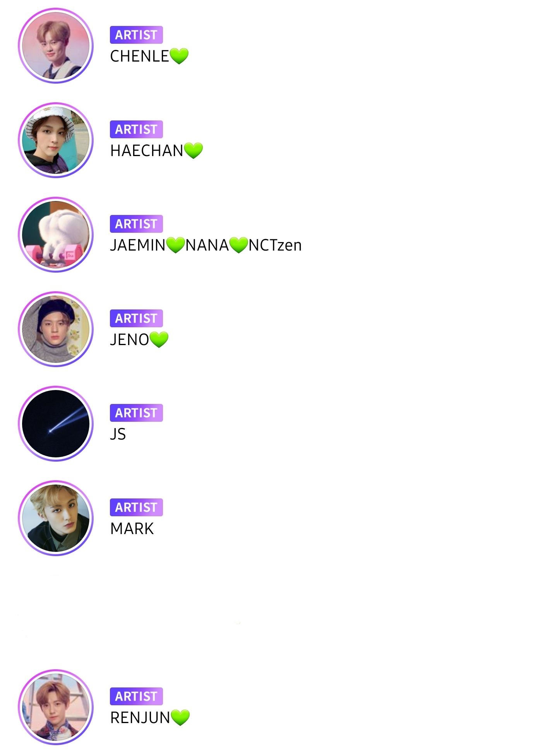Click the ARTIST badge above JENO
The height and width of the screenshot is (756, 557).
coord(136,318)
